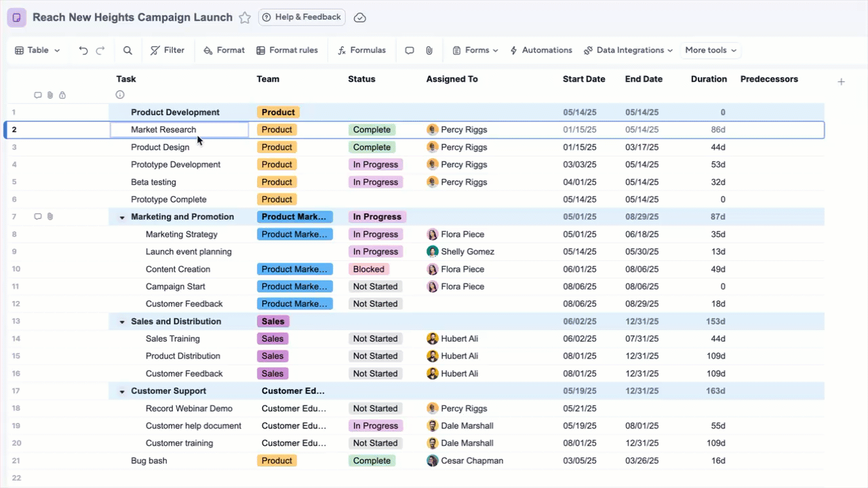Click the Blocked status of Content Creation
868x488 pixels.
[368, 269]
